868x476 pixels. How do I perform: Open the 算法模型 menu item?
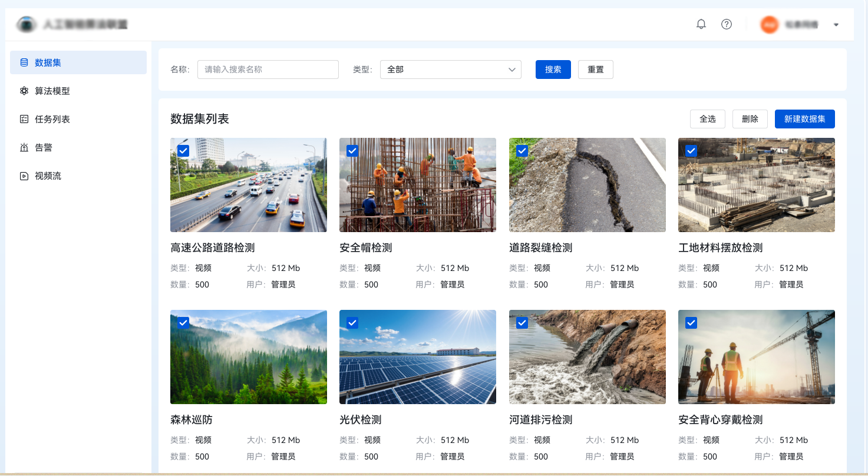(52, 91)
